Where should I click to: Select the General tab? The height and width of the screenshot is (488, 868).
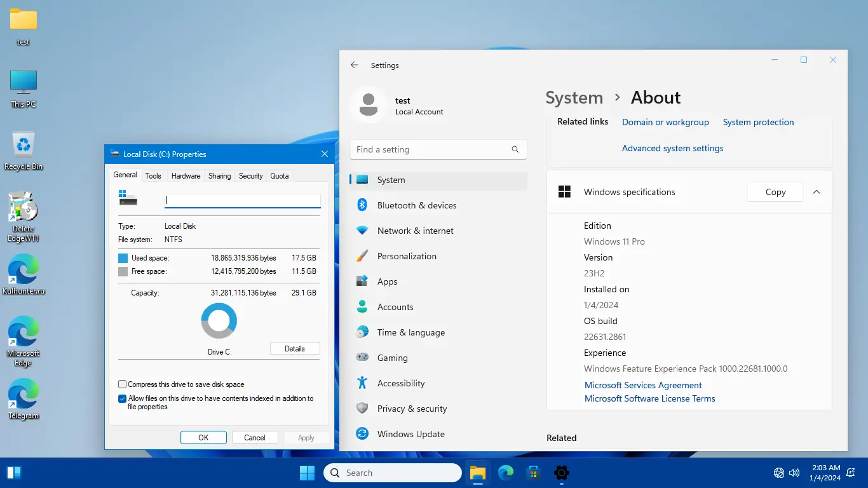[125, 175]
